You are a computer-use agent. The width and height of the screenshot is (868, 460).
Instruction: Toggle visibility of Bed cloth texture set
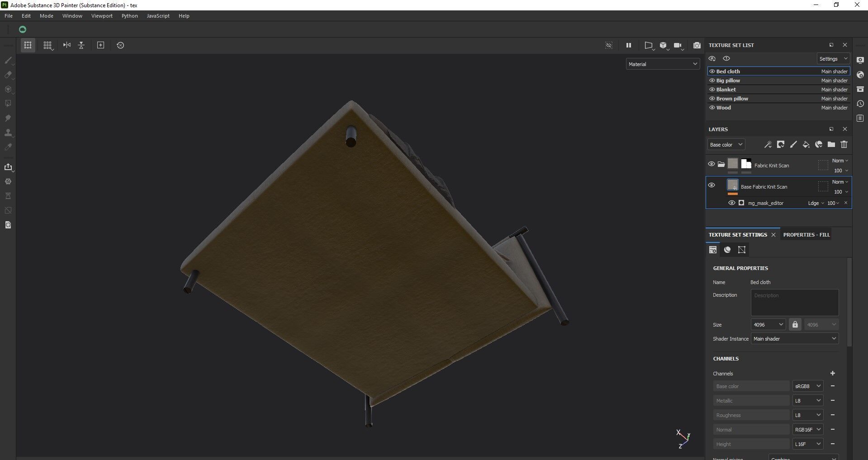pyautogui.click(x=712, y=71)
